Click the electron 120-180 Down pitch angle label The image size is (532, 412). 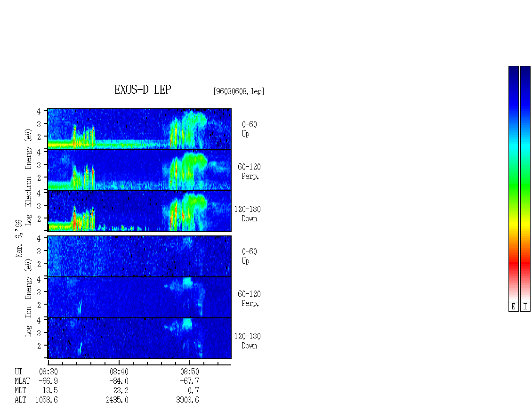pyautogui.click(x=247, y=214)
